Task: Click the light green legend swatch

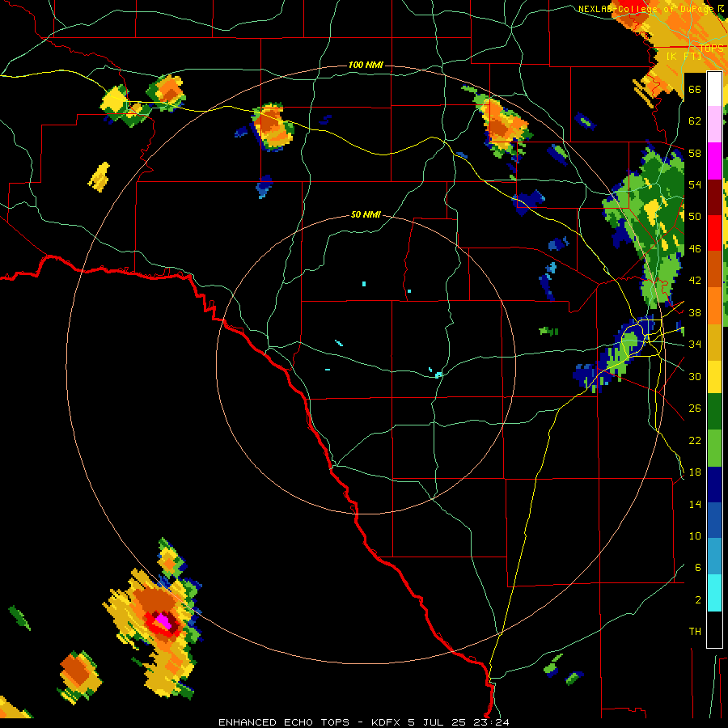Action: click(714, 448)
